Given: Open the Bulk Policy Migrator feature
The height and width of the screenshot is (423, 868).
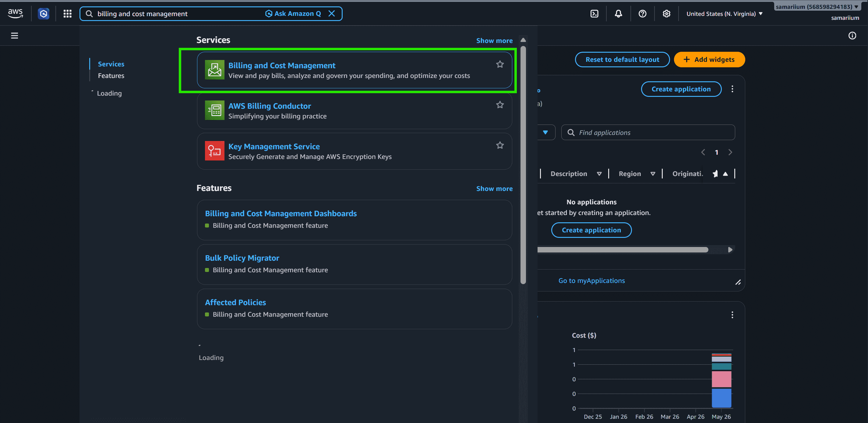Looking at the screenshot, I should 242,258.
